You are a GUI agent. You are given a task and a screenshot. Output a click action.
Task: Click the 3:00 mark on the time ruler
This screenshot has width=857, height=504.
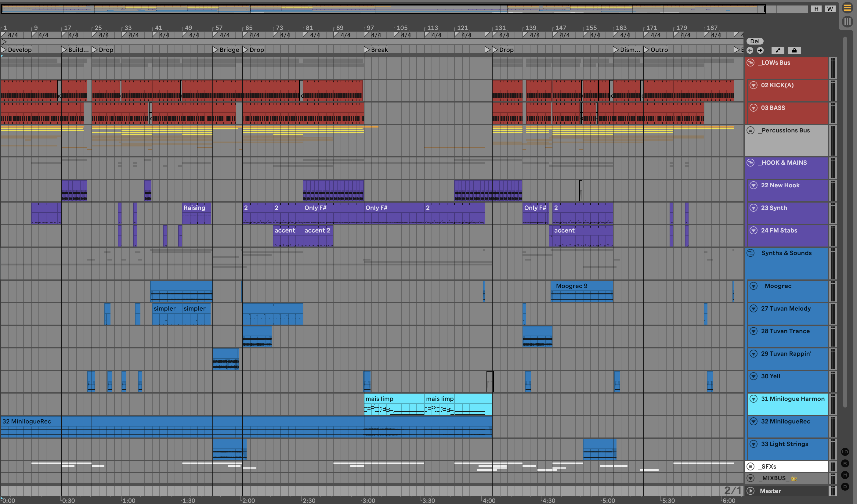[369, 500]
